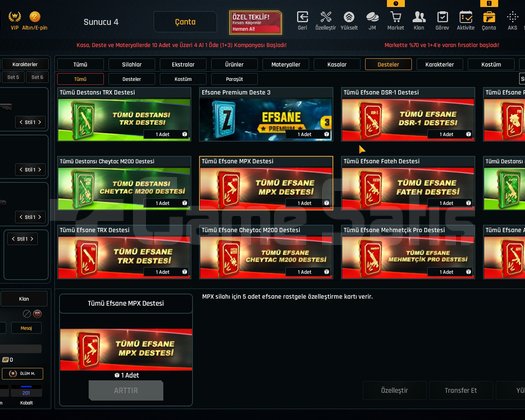Select the red-outlined Tümü sub-filter
Viewport: 525px width, 420px height.
tap(80, 79)
